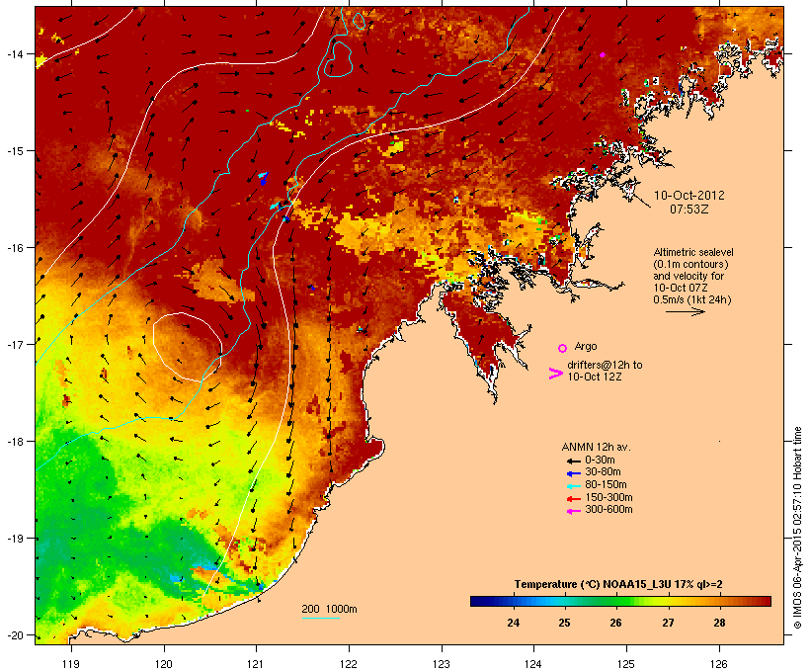Click the 150-300m depth label
This screenshot has height=672, width=810.
(608, 497)
